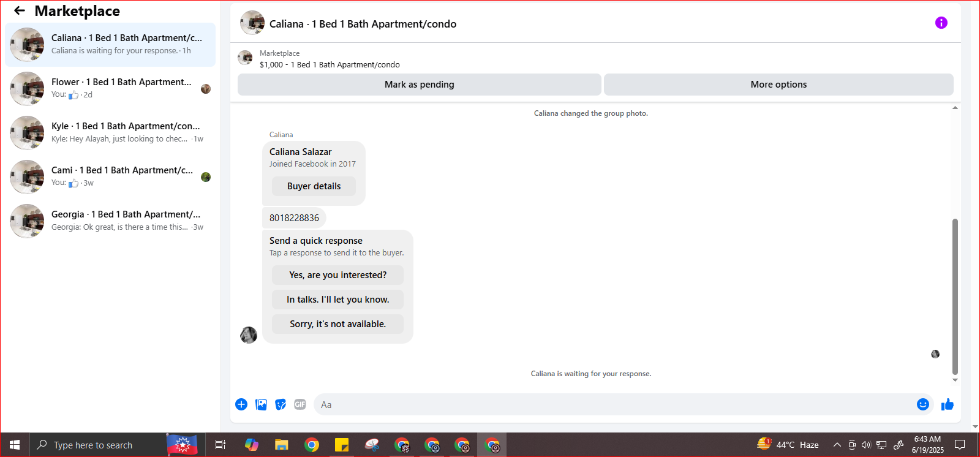The width and height of the screenshot is (980, 457).
Task: Click the chat title "Caliana · 1 Bed 1 Bath Apartment/condo"
Action: pos(363,24)
